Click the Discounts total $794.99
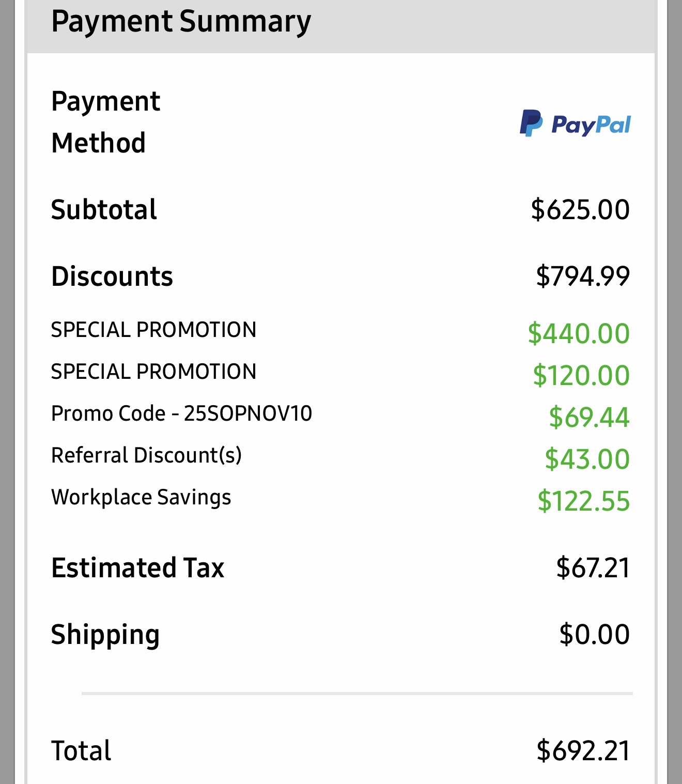The image size is (682, 784). [x=583, y=276]
